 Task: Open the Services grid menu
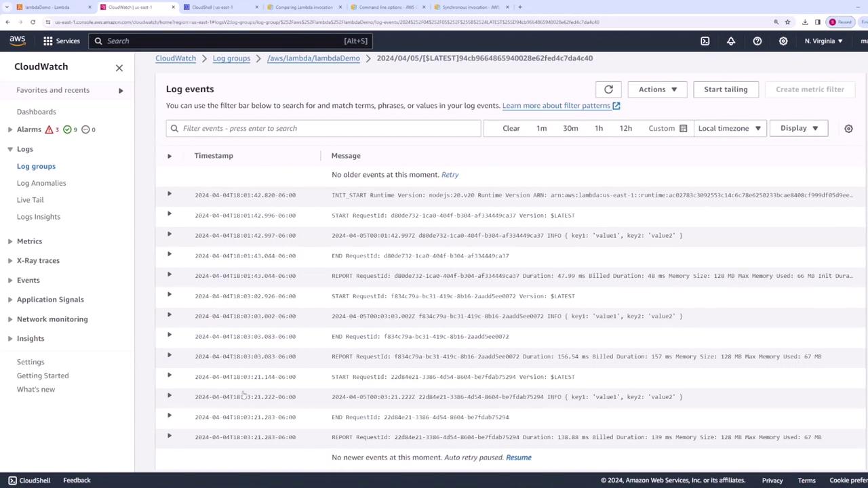pos(62,41)
